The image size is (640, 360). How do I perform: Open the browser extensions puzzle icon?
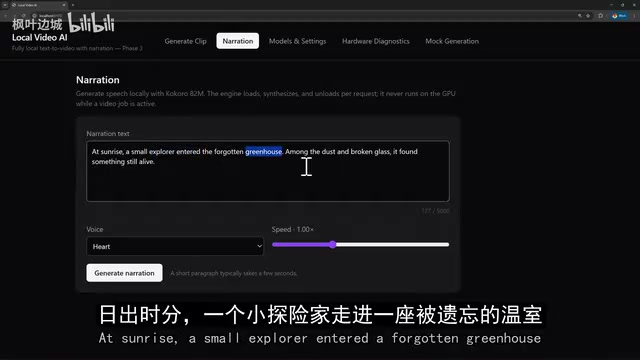click(x=600, y=16)
